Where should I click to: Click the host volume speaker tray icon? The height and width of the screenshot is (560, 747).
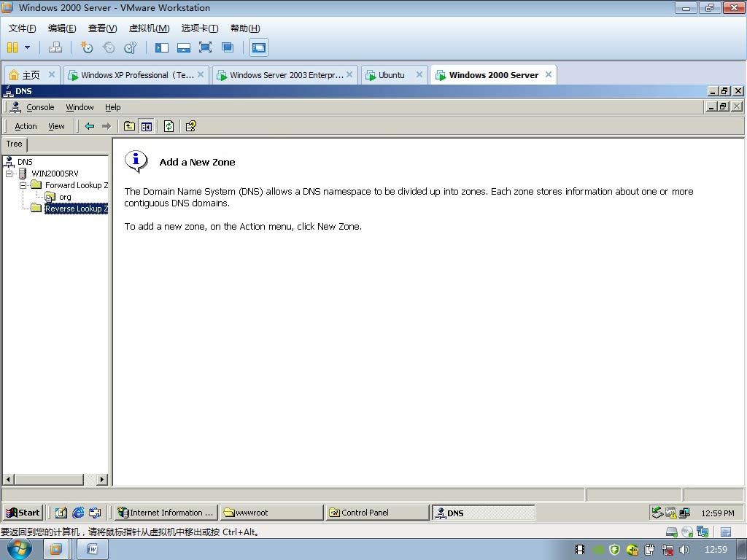pyautogui.click(x=684, y=550)
